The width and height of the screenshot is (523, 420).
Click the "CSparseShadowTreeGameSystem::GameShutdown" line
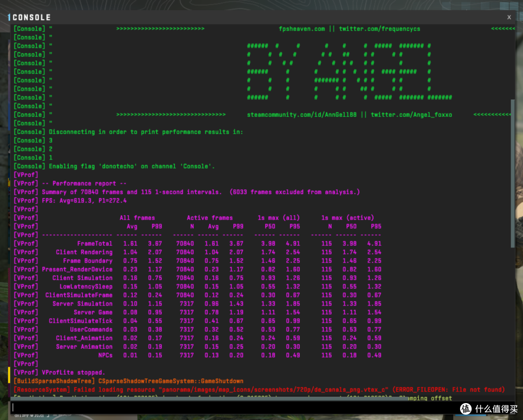(171, 381)
